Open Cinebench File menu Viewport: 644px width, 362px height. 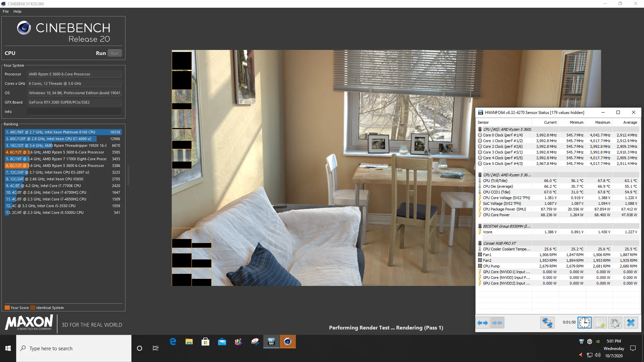point(6,11)
